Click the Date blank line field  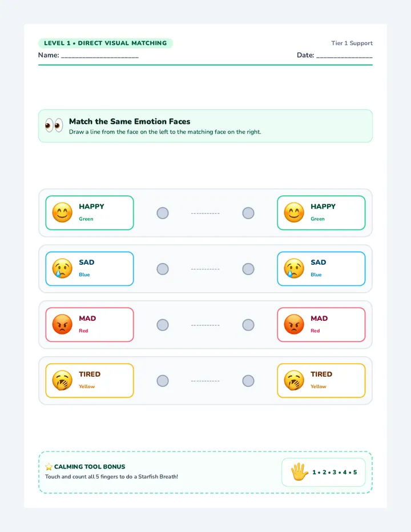pyautogui.click(x=344, y=55)
